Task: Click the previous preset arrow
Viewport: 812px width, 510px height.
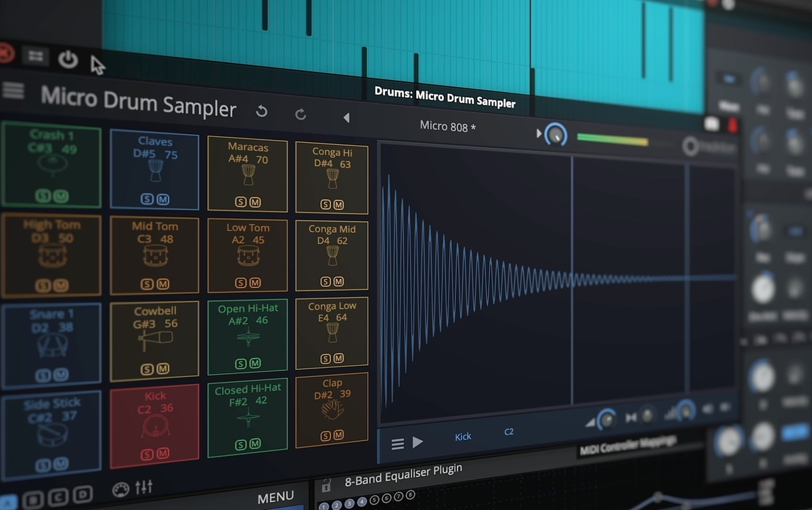Action: 346,117
